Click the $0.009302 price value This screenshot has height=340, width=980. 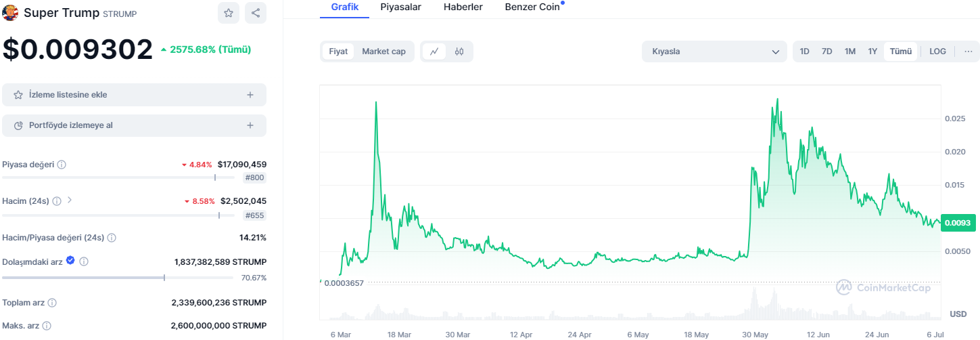(78, 49)
